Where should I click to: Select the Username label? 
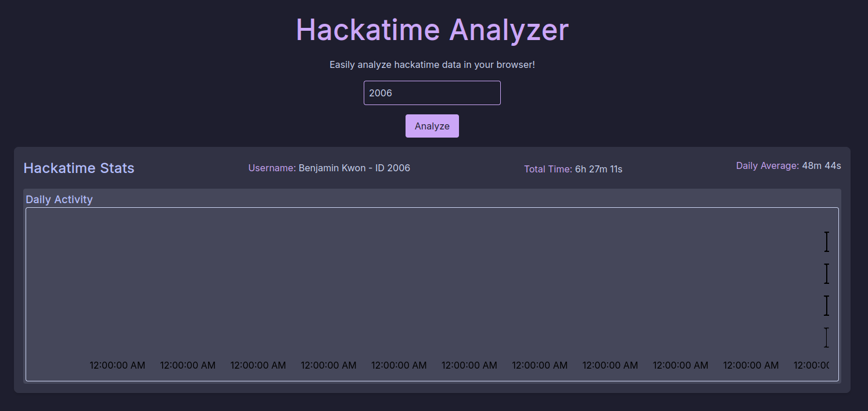[272, 168]
